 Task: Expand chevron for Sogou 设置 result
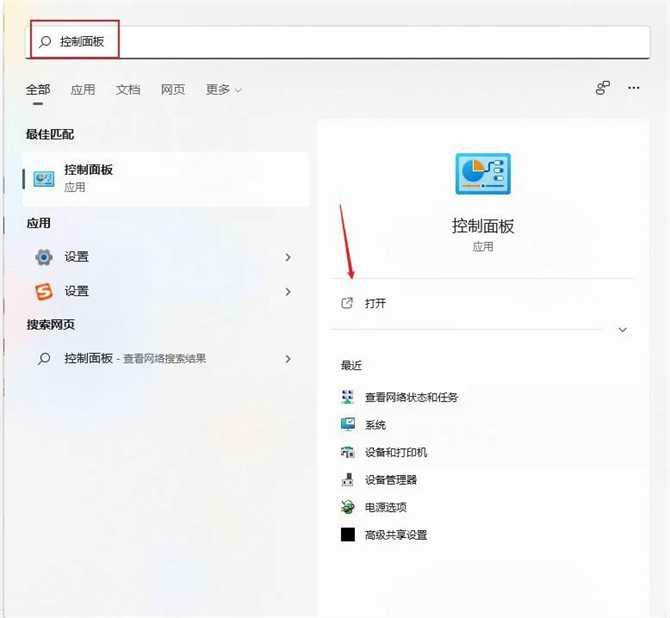point(288,291)
